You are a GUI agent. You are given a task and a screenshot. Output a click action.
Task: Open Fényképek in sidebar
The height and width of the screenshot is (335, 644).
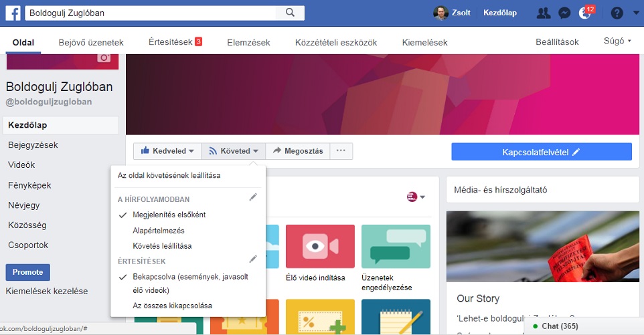[29, 185]
